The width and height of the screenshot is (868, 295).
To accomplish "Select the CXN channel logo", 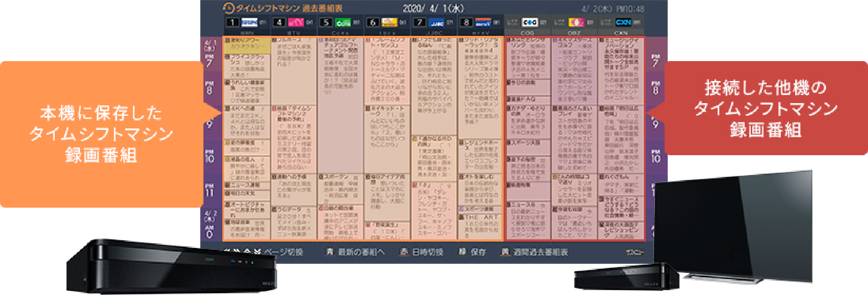I will point(623,22).
